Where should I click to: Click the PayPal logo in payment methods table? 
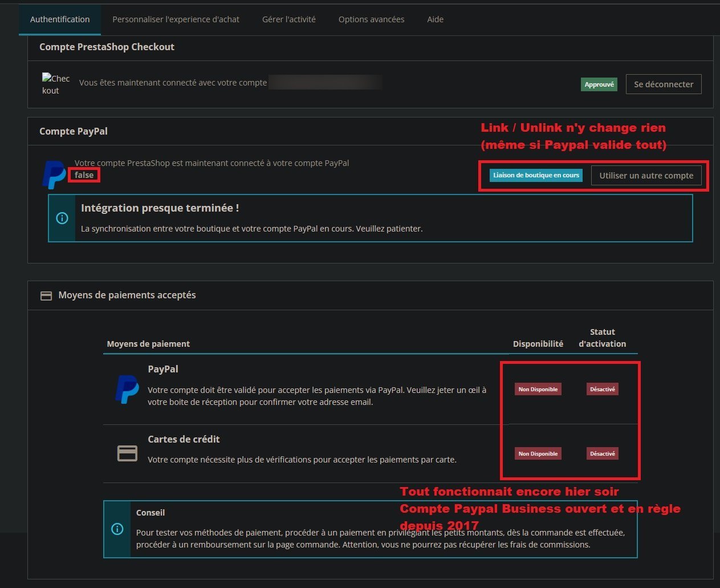click(x=127, y=390)
